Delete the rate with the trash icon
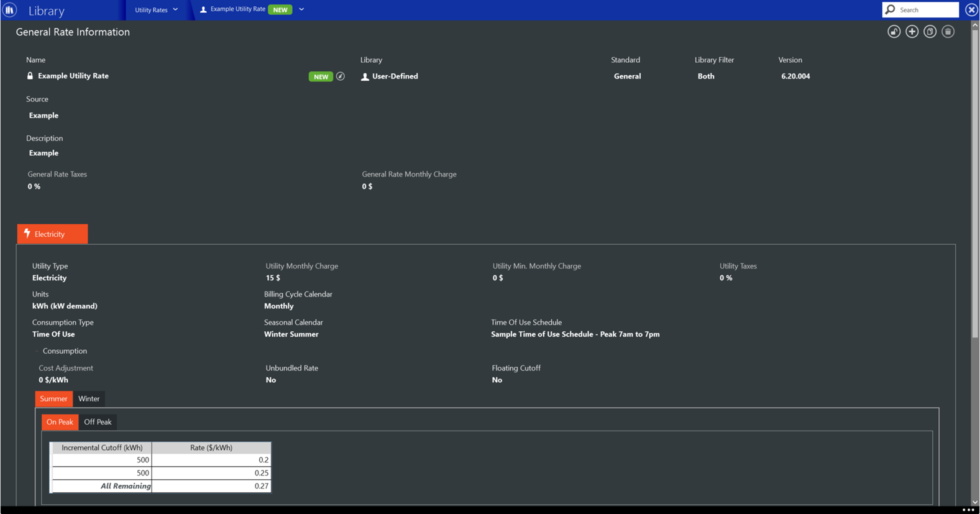Image resolution: width=980 pixels, height=514 pixels. [948, 32]
